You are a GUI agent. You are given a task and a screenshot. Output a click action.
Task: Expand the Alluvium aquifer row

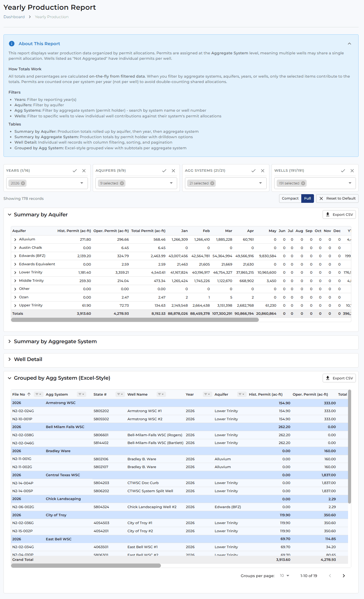15,239
